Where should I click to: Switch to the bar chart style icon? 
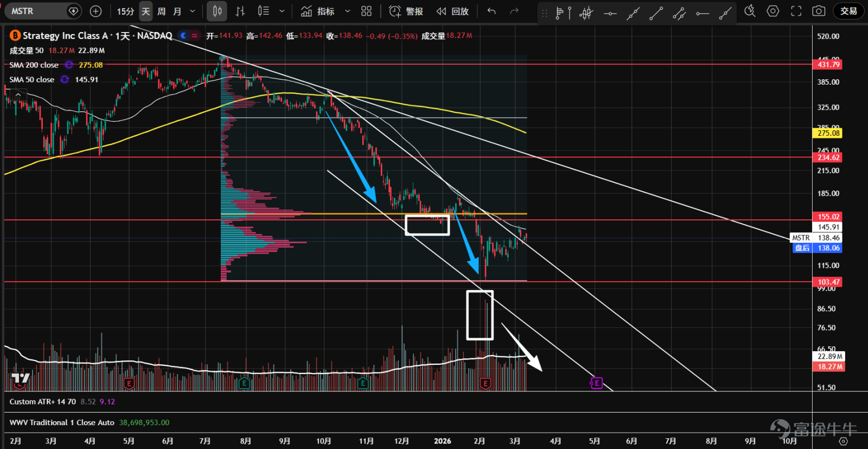tap(240, 11)
